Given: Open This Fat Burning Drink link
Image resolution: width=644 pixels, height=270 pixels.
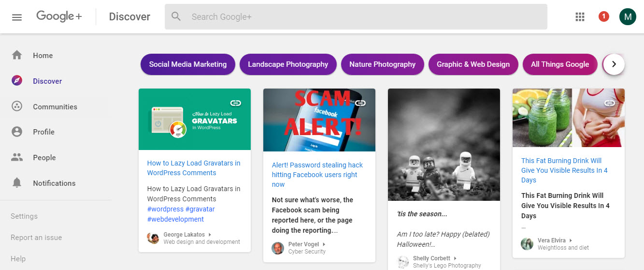Looking at the screenshot, I should tap(564, 170).
